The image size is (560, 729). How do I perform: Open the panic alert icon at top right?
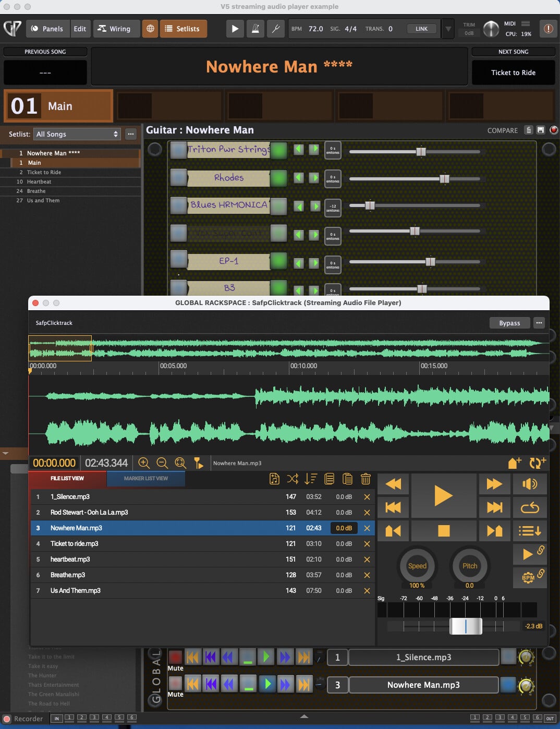pos(548,29)
